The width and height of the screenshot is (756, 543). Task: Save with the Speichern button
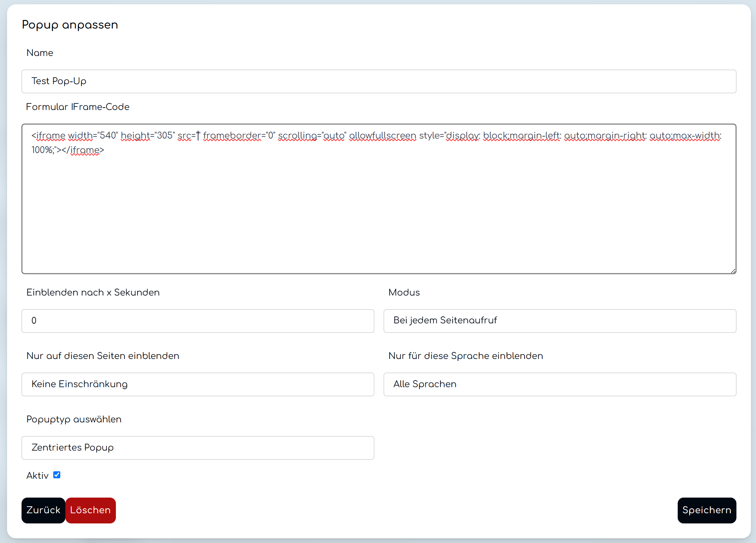pos(706,510)
